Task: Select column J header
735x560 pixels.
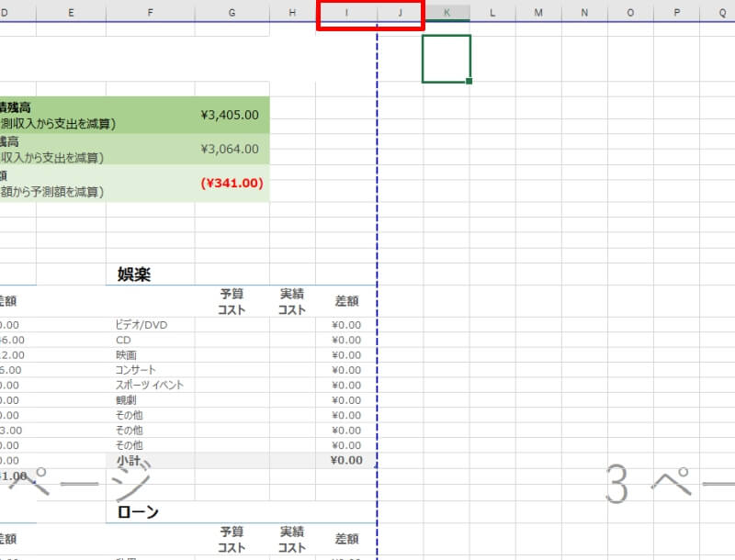Action: [x=400, y=14]
